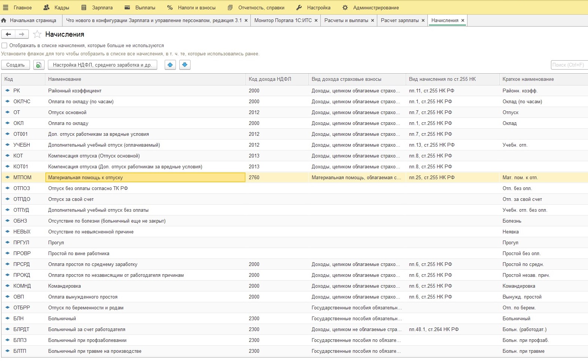Select the row icon for ОКЛ

tap(7, 123)
